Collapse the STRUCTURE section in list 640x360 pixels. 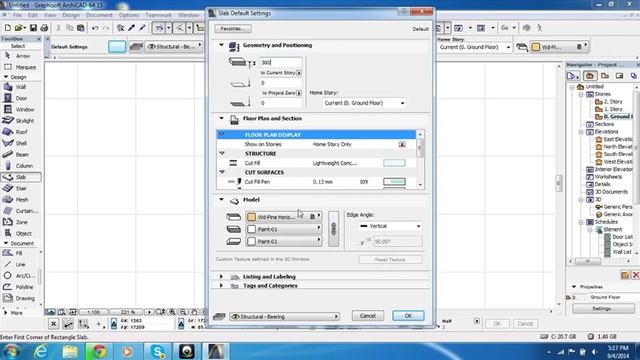(222, 153)
